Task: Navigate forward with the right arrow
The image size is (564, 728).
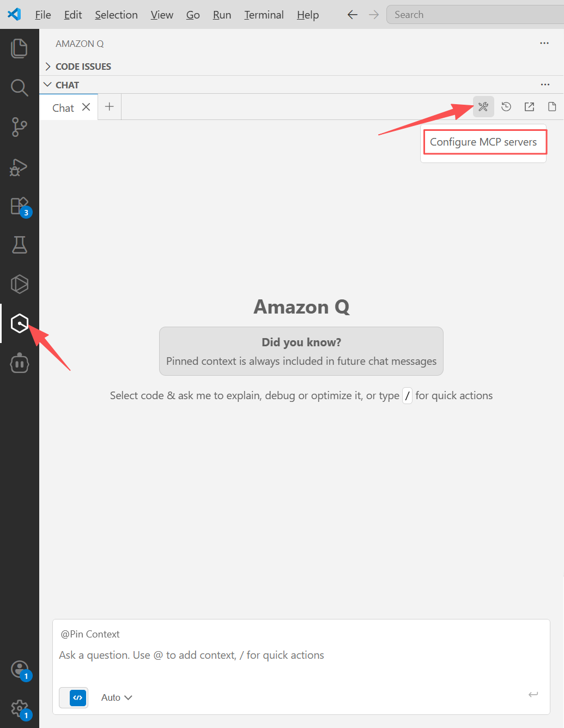Action: (x=374, y=15)
